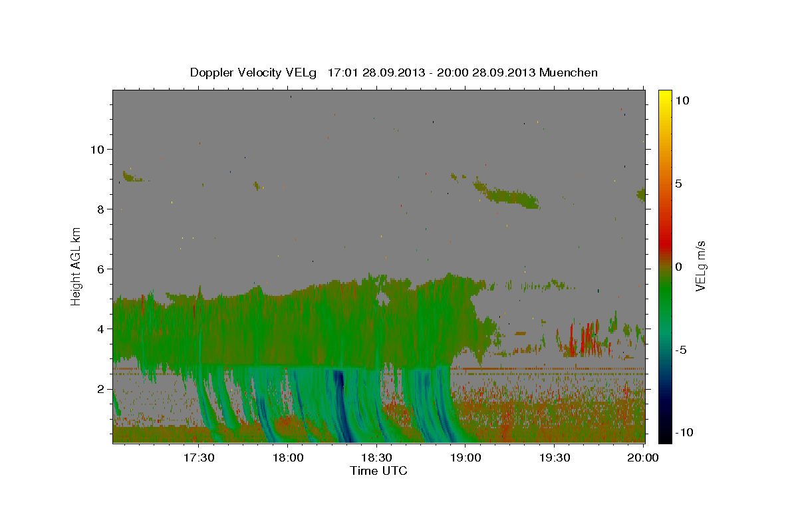Click the colorbar tick value -5

[681, 350]
